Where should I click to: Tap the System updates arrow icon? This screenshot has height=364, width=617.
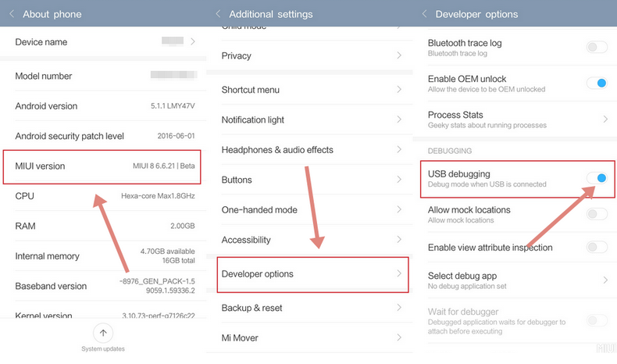(103, 333)
